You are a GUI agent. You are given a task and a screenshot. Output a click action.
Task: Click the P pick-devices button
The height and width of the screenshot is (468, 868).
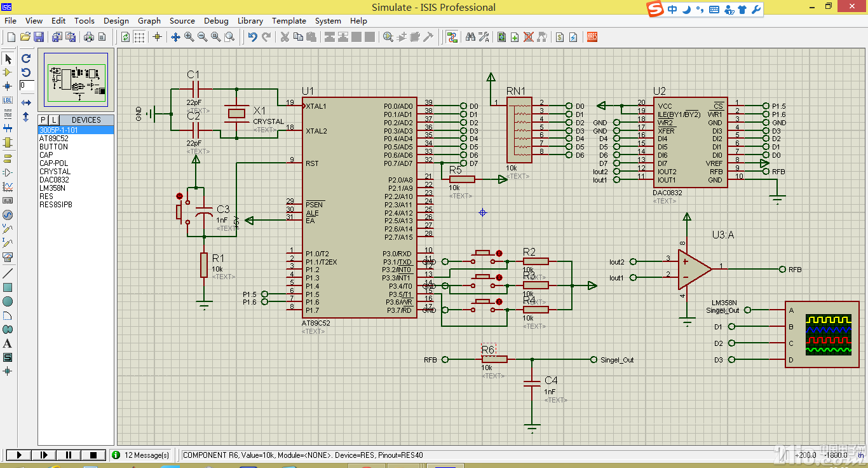pos(43,120)
